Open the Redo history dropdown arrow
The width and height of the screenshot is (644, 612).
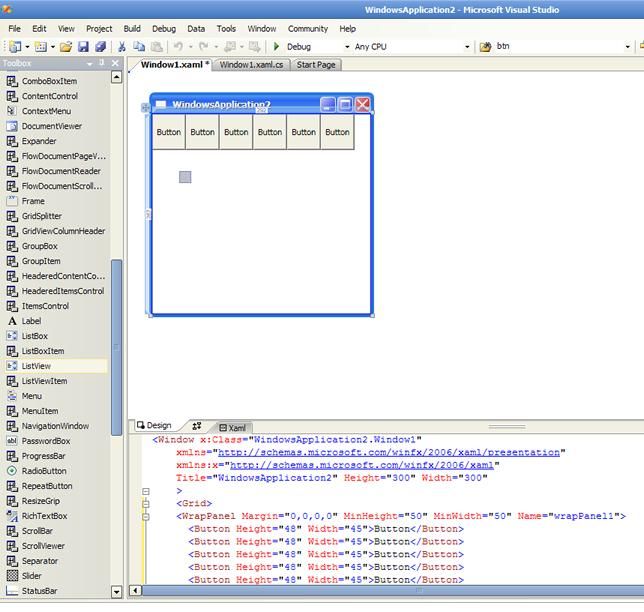point(216,47)
